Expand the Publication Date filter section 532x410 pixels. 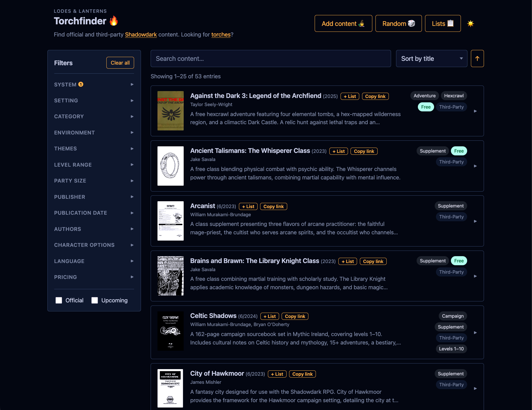(94, 213)
